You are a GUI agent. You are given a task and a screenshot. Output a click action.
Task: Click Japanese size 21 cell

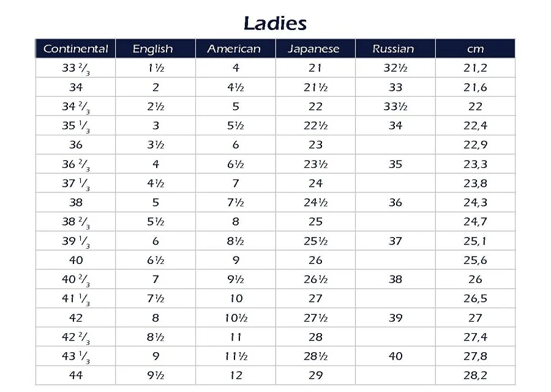(315, 68)
